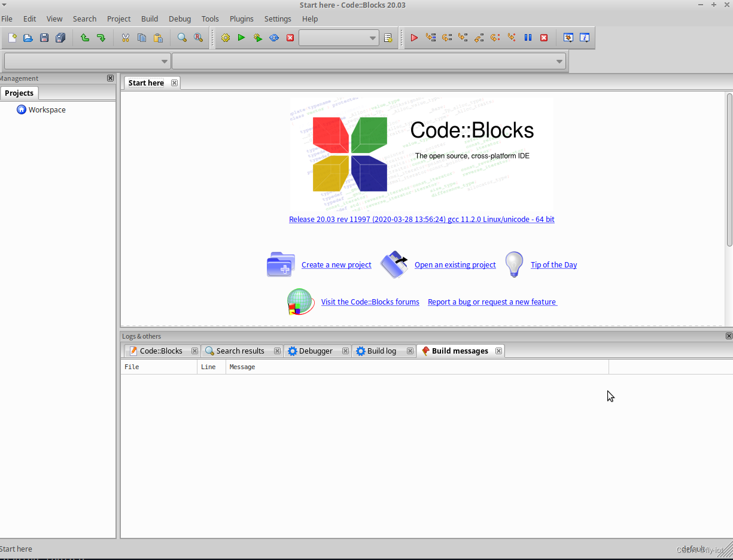
Task: Pause the debugger using the break icon
Action: pyautogui.click(x=528, y=37)
